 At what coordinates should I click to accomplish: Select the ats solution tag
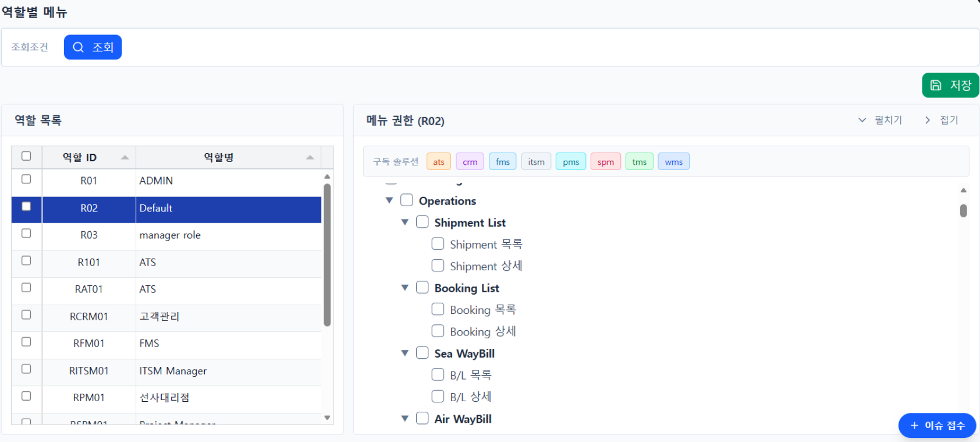coord(439,162)
